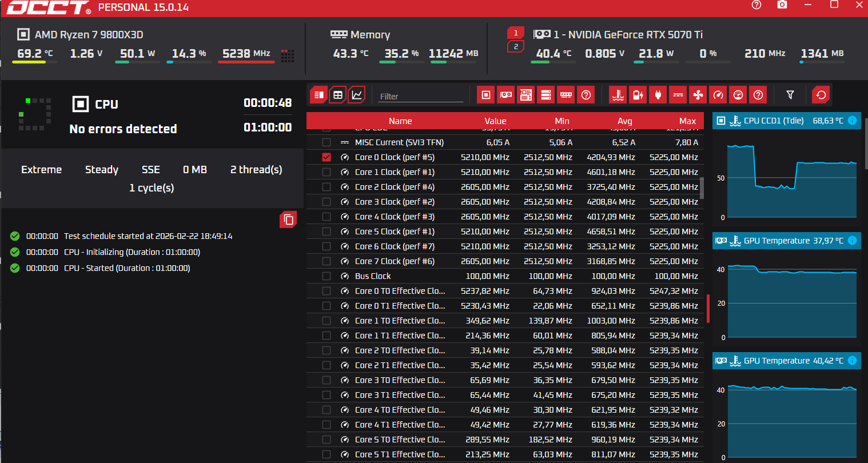Copy the test log with the copy icon
The height and width of the screenshot is (463, 868).
pyautogui.click(x=288, y=219)
